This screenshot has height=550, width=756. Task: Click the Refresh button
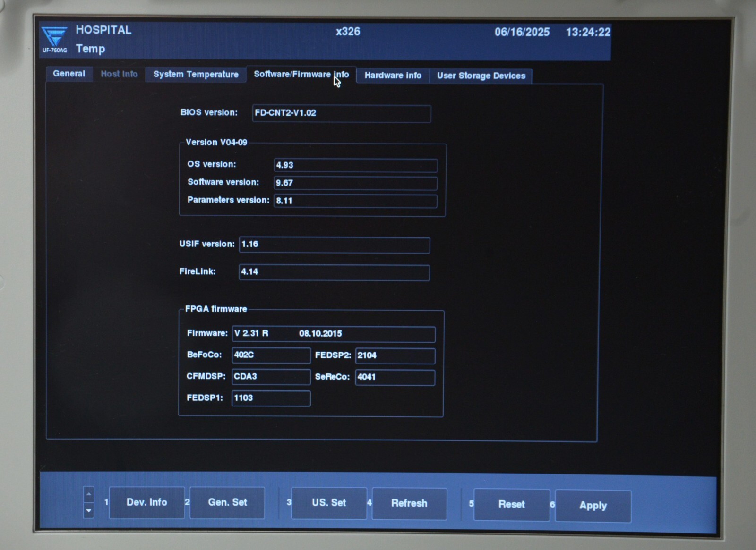(x=409, y=504)
